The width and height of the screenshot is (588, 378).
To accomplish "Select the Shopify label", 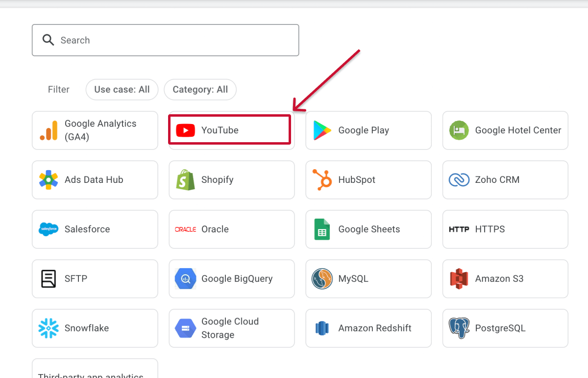I will pos(218,180).
